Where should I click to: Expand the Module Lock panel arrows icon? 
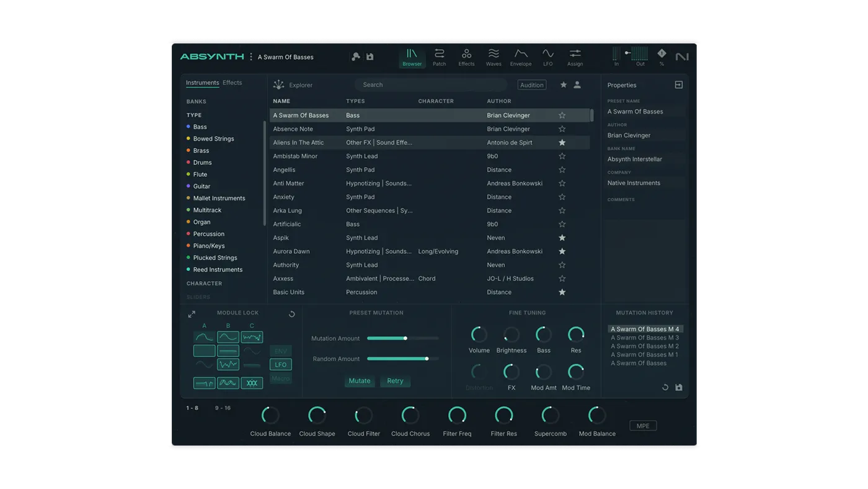192,314
